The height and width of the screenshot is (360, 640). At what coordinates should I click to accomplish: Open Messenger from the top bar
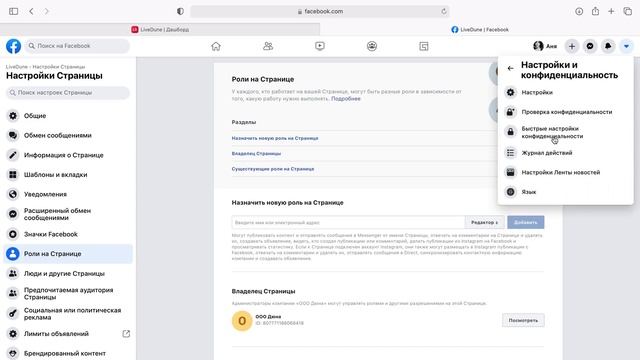tap(590, 46)
